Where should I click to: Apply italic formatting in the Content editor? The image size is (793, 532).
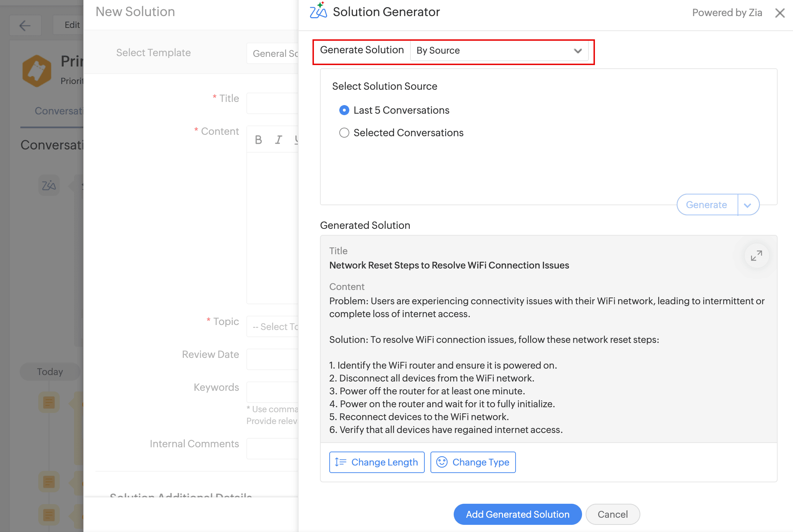click(278, 140)
